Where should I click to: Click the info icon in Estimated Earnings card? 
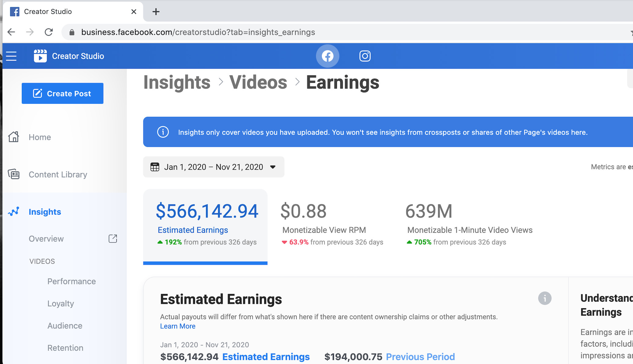[545, 298]
